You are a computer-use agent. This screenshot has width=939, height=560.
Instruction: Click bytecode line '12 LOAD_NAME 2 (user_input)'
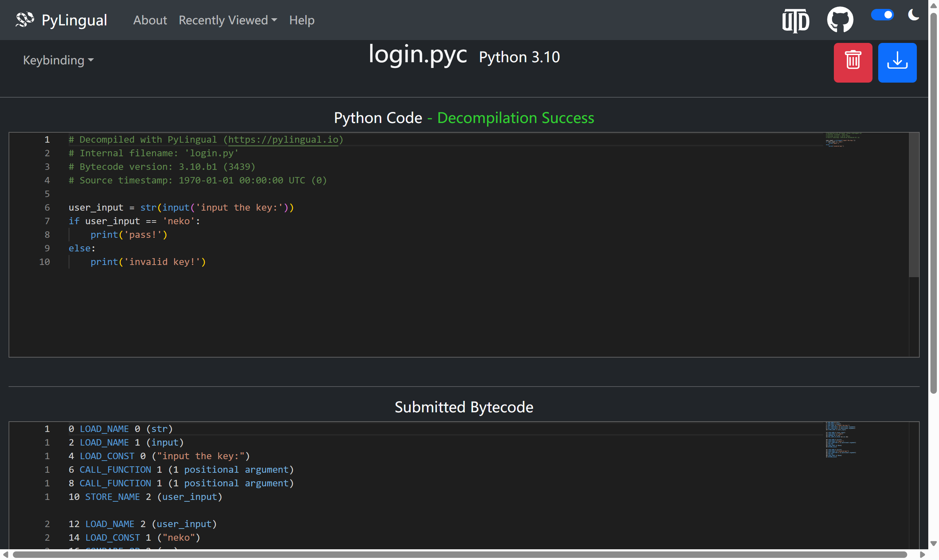143,524
